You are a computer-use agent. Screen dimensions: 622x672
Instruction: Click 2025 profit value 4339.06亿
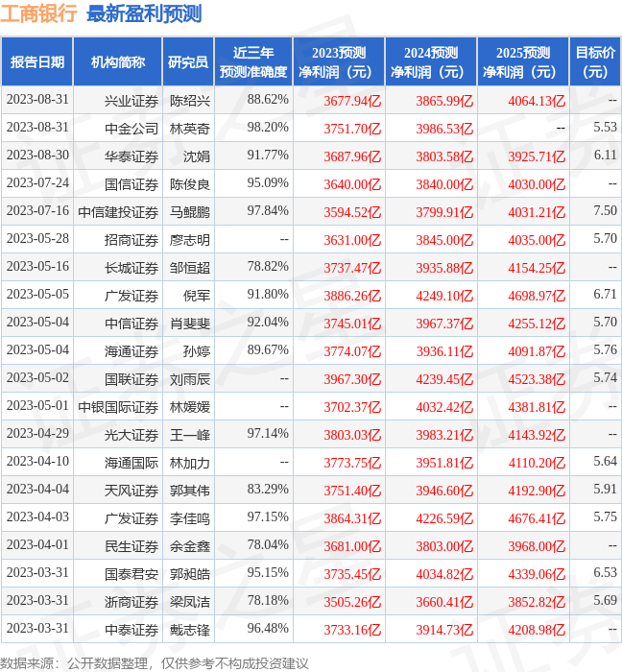(537, 574)
